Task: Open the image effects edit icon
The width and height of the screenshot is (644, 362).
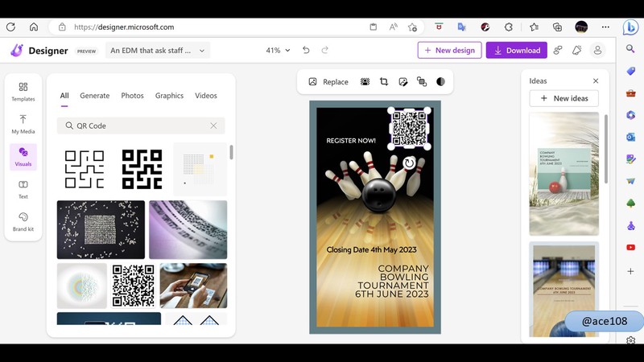Action: [x=403, y=82]
